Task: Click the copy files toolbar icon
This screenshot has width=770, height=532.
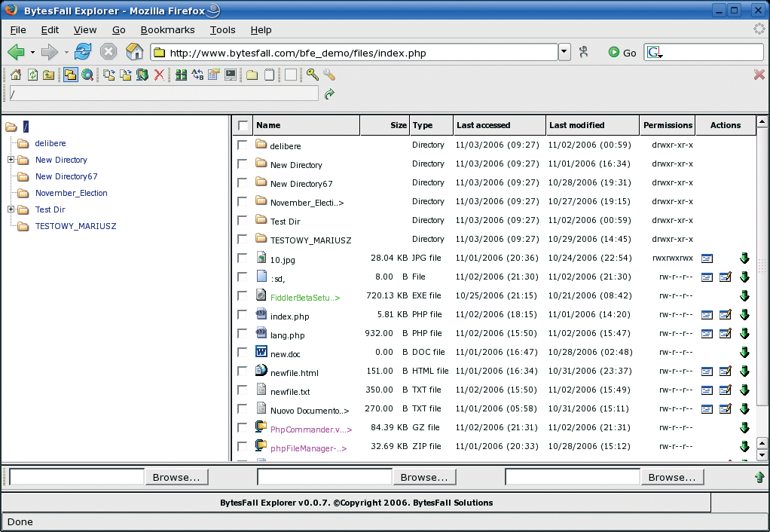Action: point(109,75)
